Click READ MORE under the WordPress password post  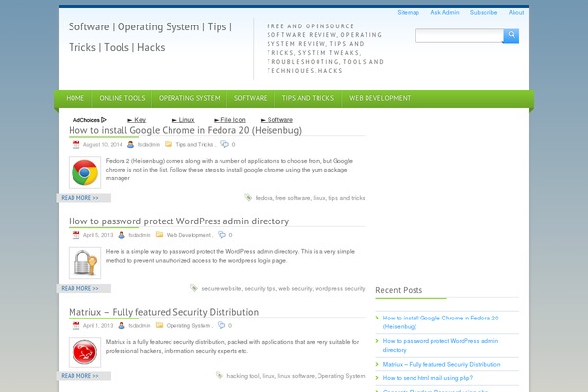(x=80, y=288)
